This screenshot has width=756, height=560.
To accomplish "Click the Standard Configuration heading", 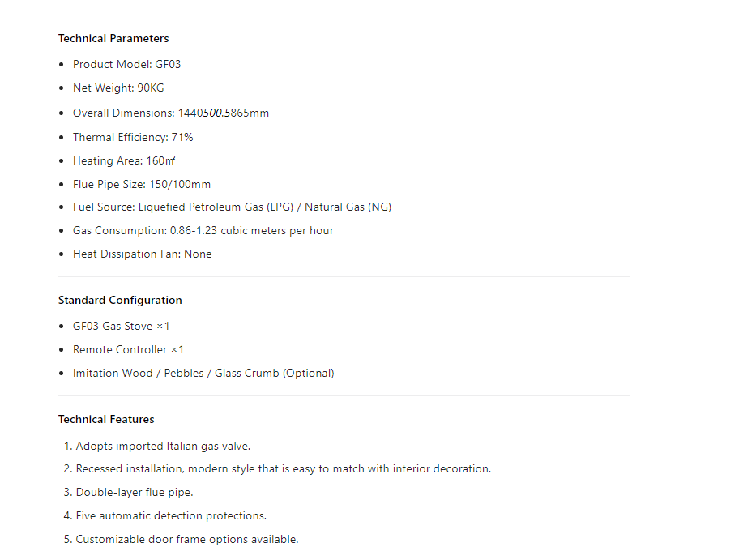I will 120,301.
